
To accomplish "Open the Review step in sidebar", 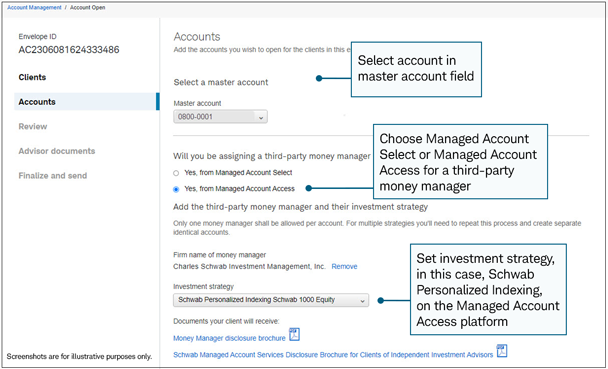I will click(33, 126).
